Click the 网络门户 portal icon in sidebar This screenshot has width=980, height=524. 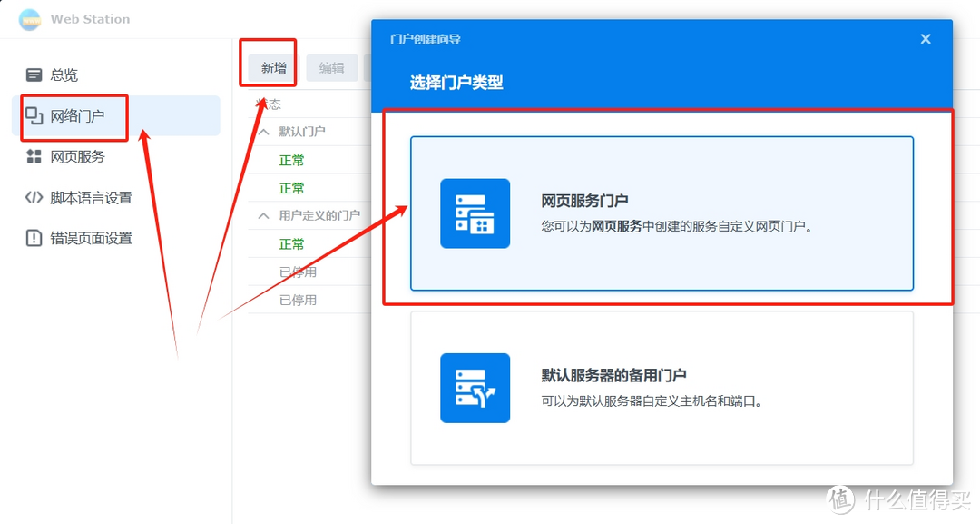point(36,116)
